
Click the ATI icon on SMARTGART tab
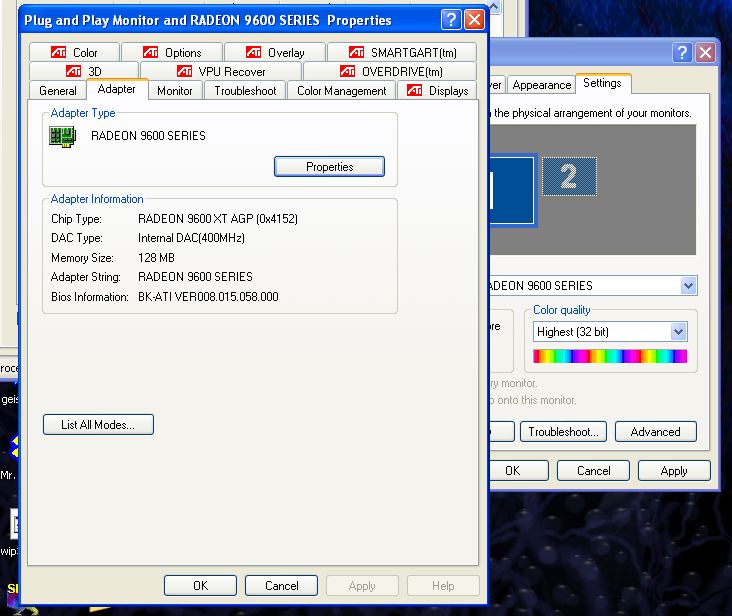click(x=356, y=52)
